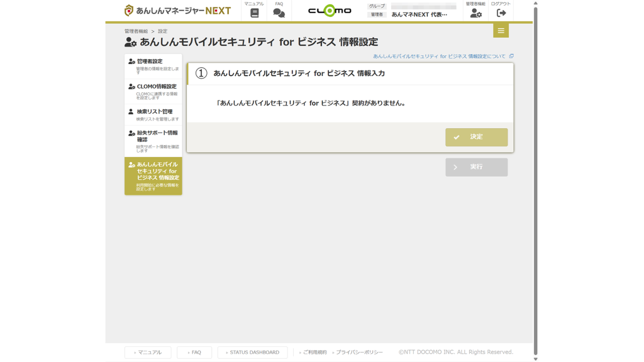The height and width of the screenshot is (362, 644).
Task: Select CLOMO情報設定 in the sidebar
Action: 153,92
